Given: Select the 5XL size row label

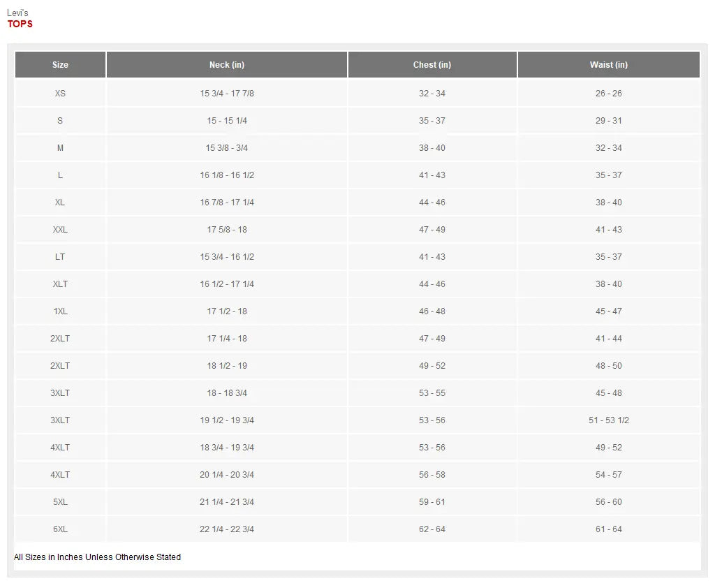Looking at the screenshot, I should (60, 502).
